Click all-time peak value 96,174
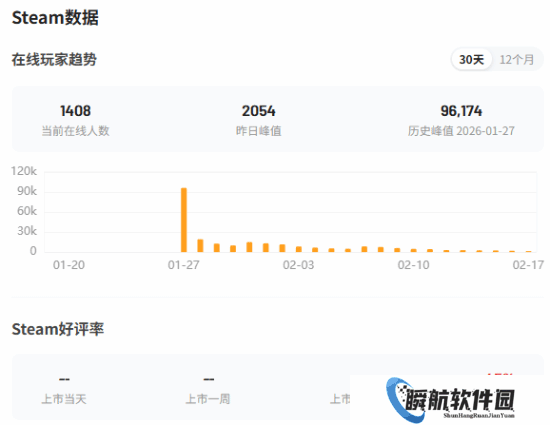The width and height of the screenshot is (550, 425). pyautogui.click(x=461, y=111)
